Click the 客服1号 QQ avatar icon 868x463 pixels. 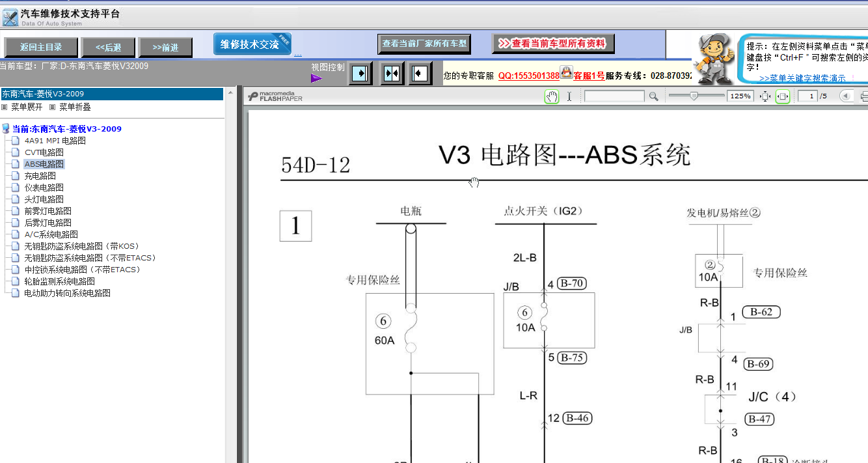click(x=566, y=72)
